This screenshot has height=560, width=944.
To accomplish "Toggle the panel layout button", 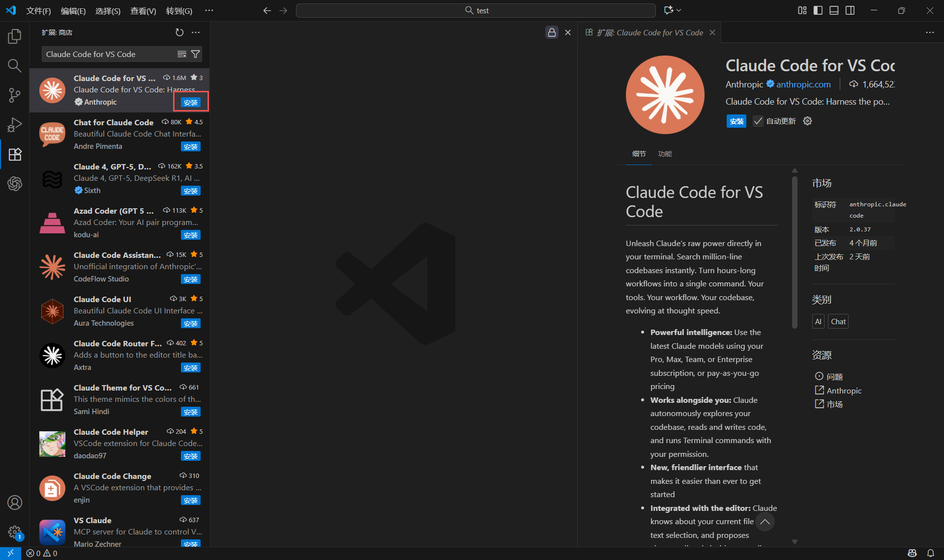I will click(834, 10).
